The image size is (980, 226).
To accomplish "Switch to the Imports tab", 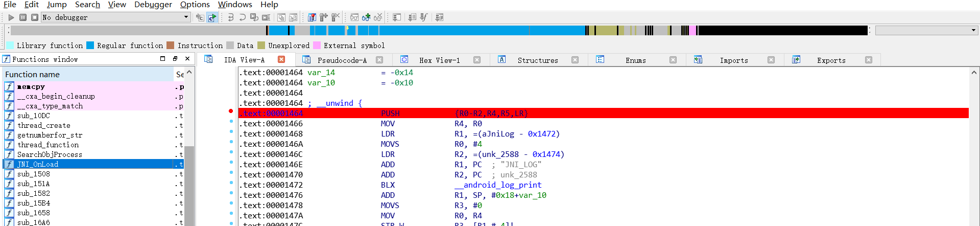I will [x=733, y=60].
